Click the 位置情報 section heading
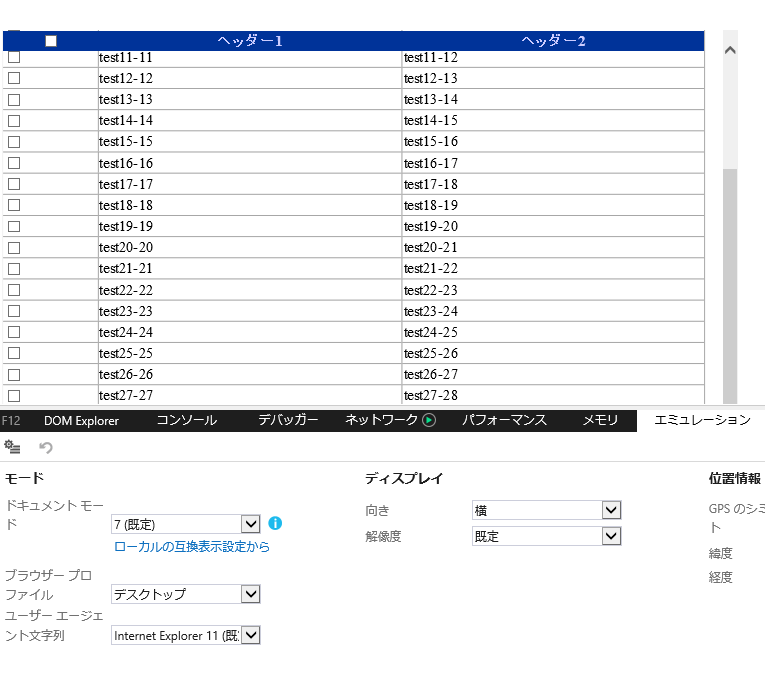765x678 pixels. (x=735, y=478)
